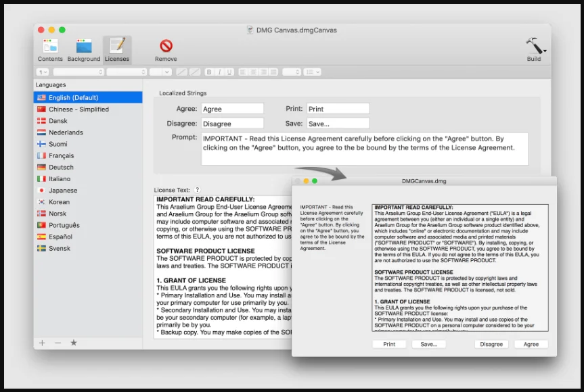The image size is (584, 392).
Task: Select the Korean language row
Action: [88, 201]
